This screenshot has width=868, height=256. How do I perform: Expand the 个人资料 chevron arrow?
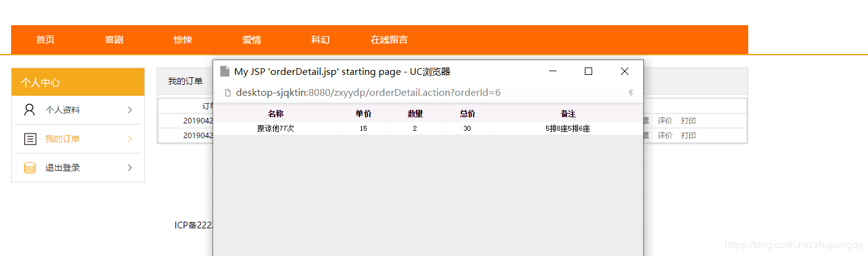[130, 111]
